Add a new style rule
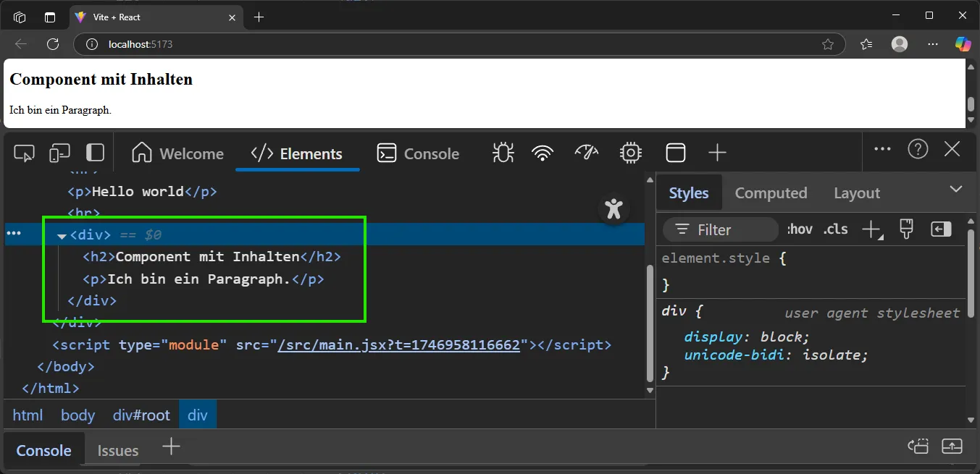The height and width of the screenshot is (474, 980). point(871,230)
